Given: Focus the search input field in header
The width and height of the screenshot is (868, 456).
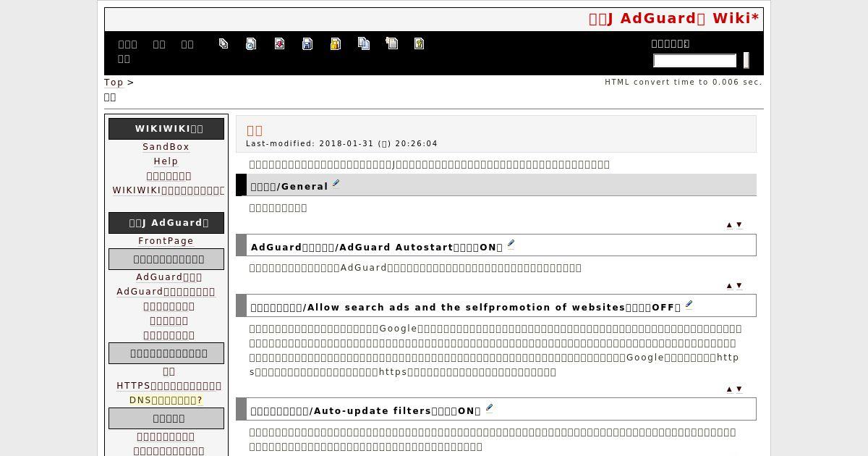Looking at the screenshot, I should click(694, 61).
